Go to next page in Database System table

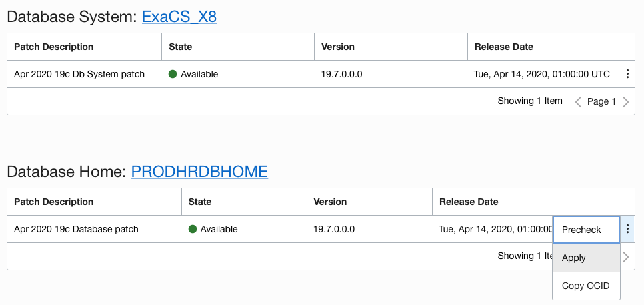[625, 102]
